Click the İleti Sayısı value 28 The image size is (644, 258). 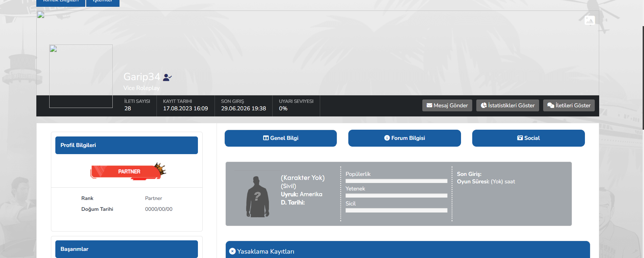pyautogui.click(x=128, y=109)
